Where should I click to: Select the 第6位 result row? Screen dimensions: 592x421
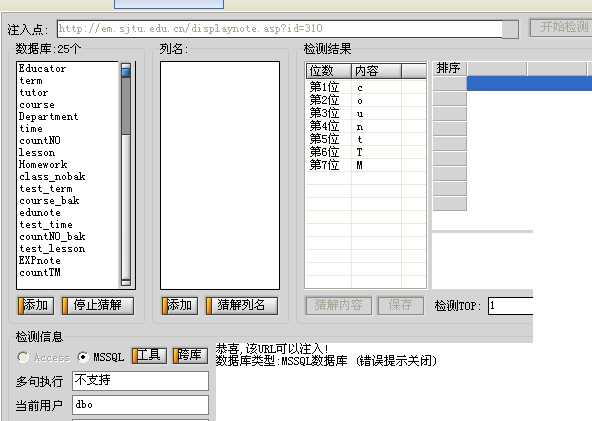[x=365, y=152]
